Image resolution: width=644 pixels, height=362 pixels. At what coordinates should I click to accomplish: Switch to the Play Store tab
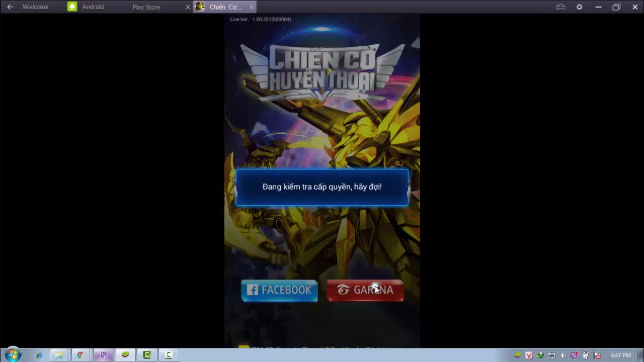[146, 7]
